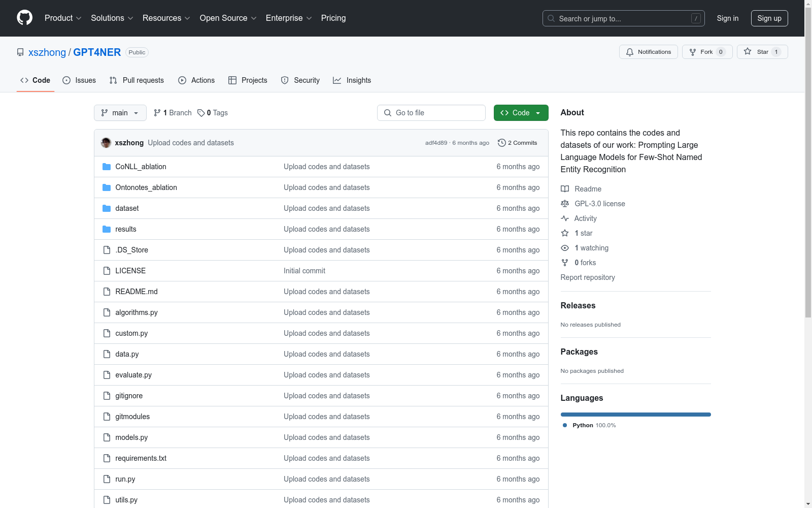Fork the repository with the Fork button

707,52
